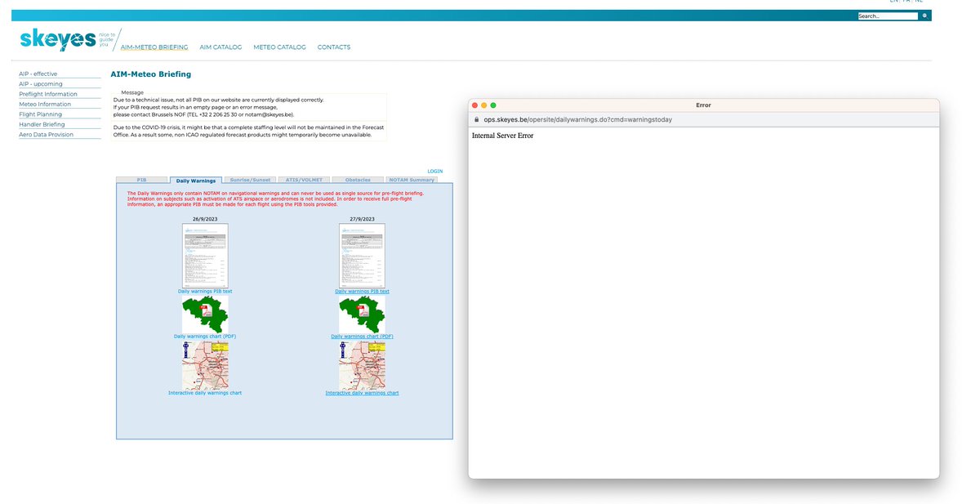980x504 pixels.
Task: Click the lock icon in Error window
Action: 477,119
